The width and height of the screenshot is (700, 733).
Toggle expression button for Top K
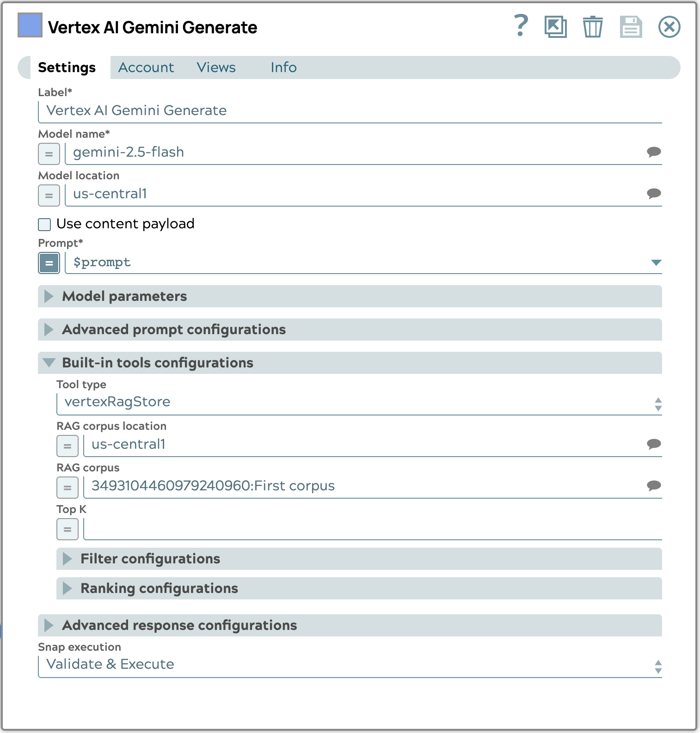click(68, 529)
